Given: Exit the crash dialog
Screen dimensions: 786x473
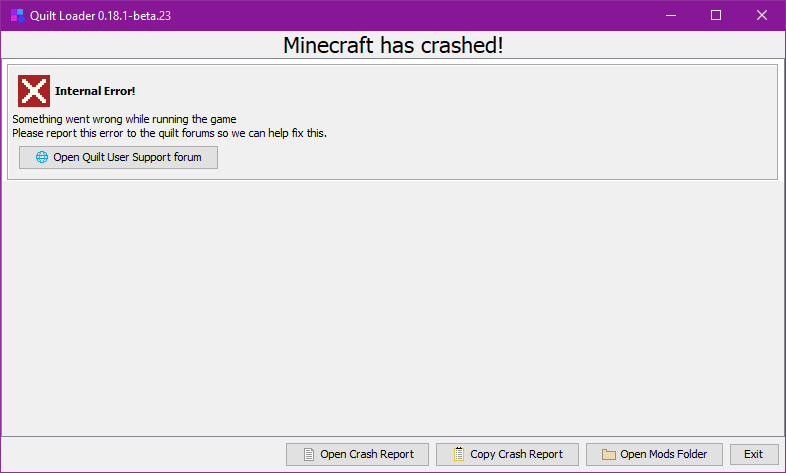Looking at the screenshot, I should coord(754,454).
